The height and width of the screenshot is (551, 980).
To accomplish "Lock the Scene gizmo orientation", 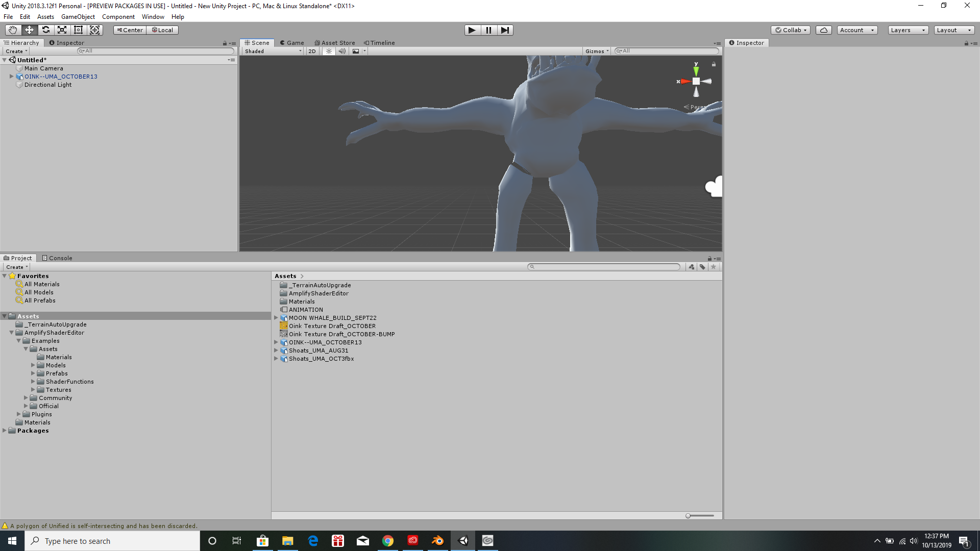I will (x=714, y=64).
